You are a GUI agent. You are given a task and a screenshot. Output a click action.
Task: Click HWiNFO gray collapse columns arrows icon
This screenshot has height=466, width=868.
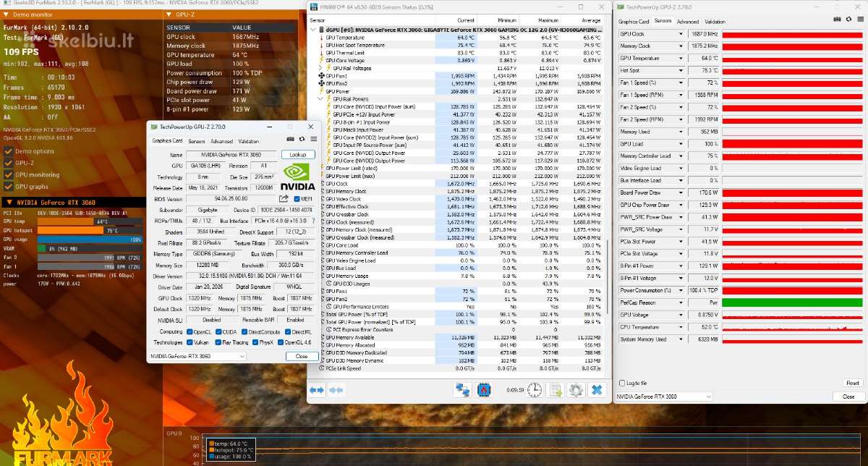336,390
